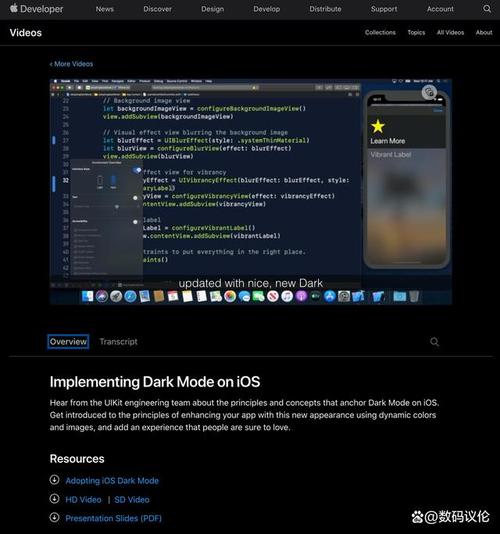Open Reminders app in the dock

(x=201, y=296)
